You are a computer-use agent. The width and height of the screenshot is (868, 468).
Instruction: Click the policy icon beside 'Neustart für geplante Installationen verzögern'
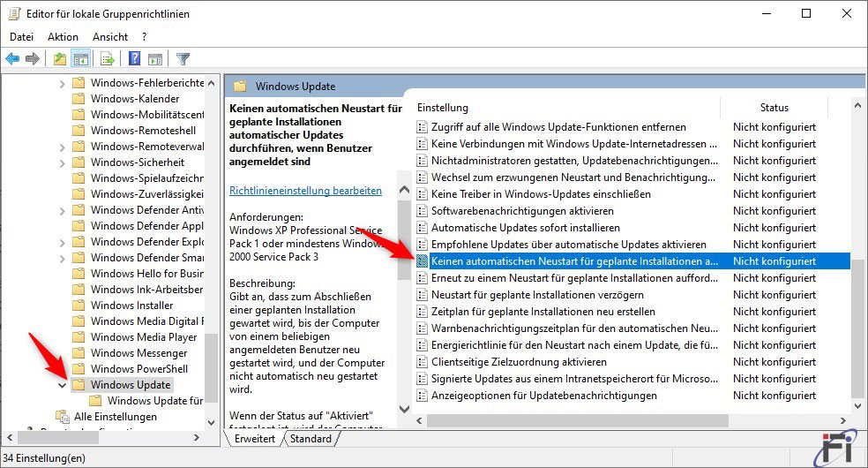(x=422, y=295)
